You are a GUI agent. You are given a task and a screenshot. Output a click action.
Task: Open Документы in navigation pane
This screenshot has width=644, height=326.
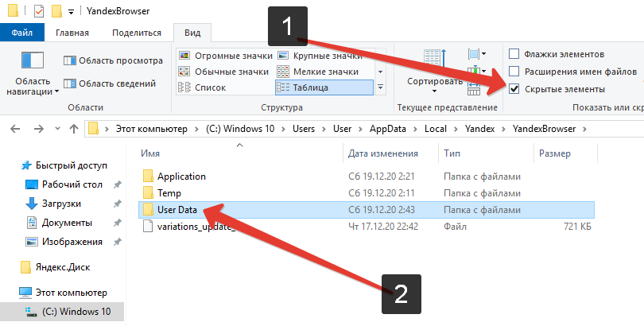(x=67, y=223)
